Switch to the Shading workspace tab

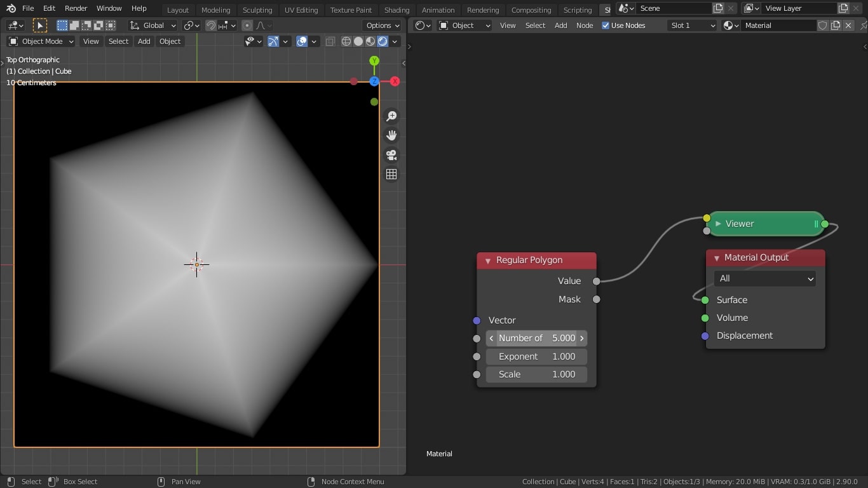click(x=397, y=10)
